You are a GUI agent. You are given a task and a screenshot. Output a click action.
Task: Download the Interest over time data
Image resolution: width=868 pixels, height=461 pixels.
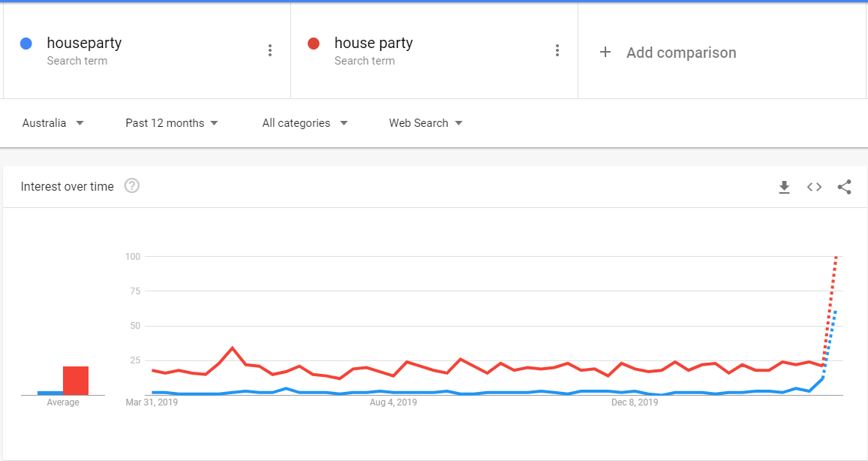[x=784, y=187]
